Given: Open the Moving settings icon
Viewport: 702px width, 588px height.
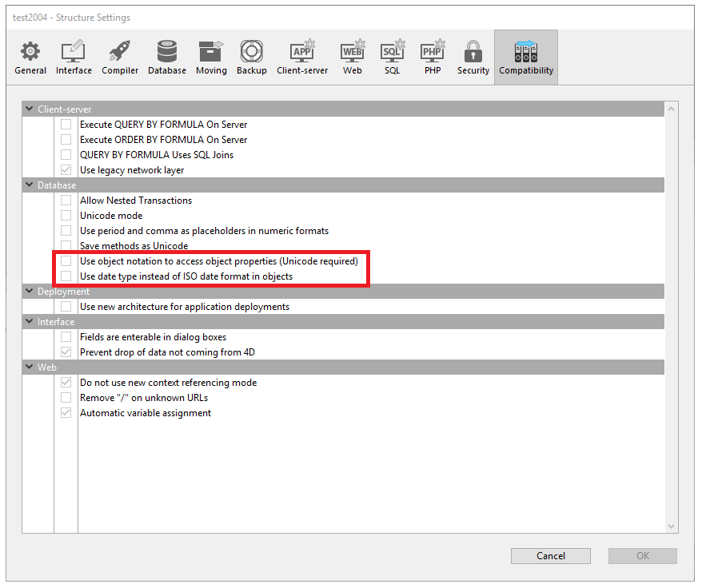Looking at the screenshot, I should pos(211,51).
